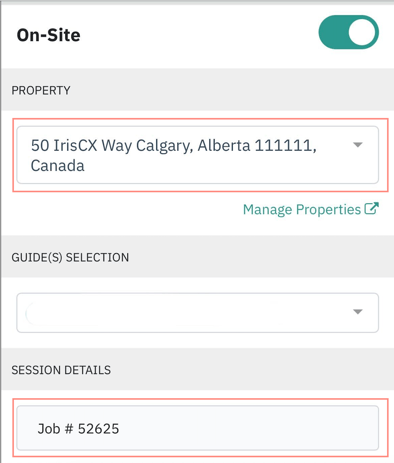Click the On-Site heading label

[49, 35]
